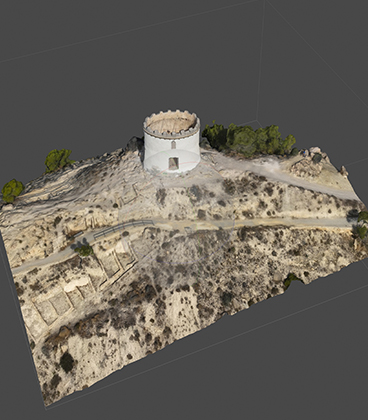Pick the metal railing along the road

pyautogui.click(x=123, y=228)
